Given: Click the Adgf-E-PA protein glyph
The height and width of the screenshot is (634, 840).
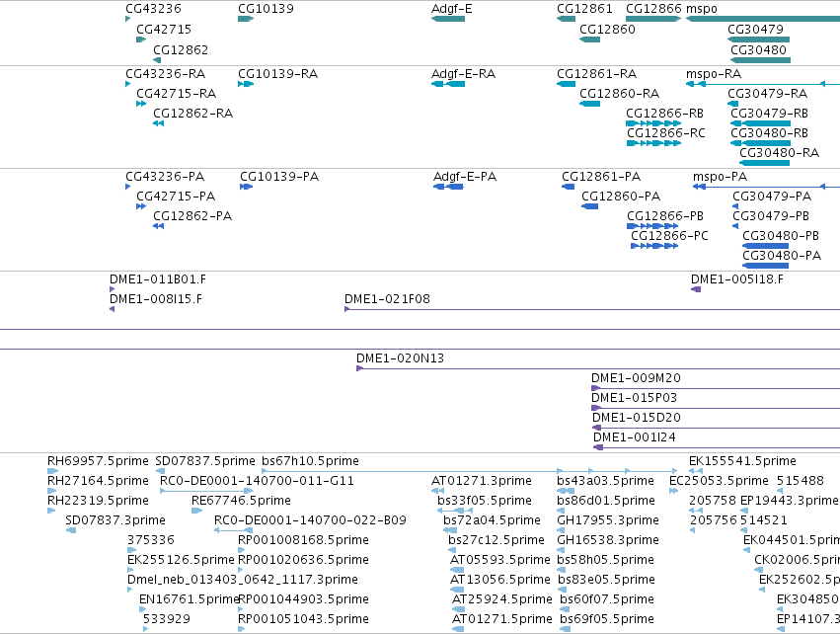Looking at the screenshot, I should coord(448,187).
